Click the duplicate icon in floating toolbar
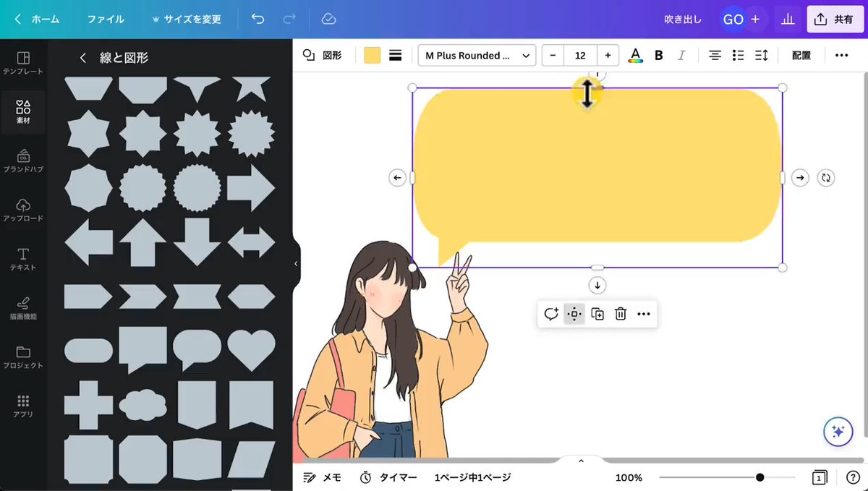The image size is (868, 491). 597,314
